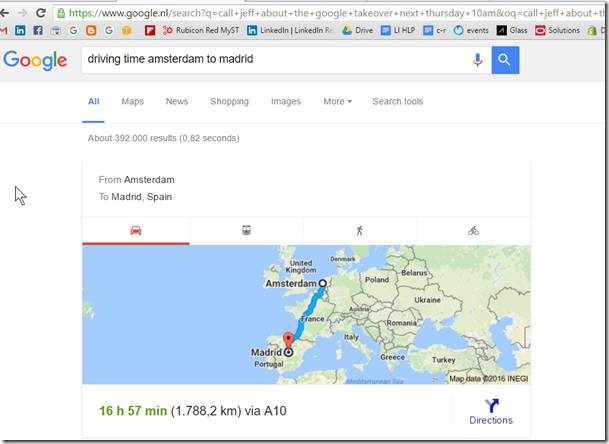Viewport: 609px width, 444px height.
Task: Click the From Amsterdam origin field
Action: click(x=136, y=179)
